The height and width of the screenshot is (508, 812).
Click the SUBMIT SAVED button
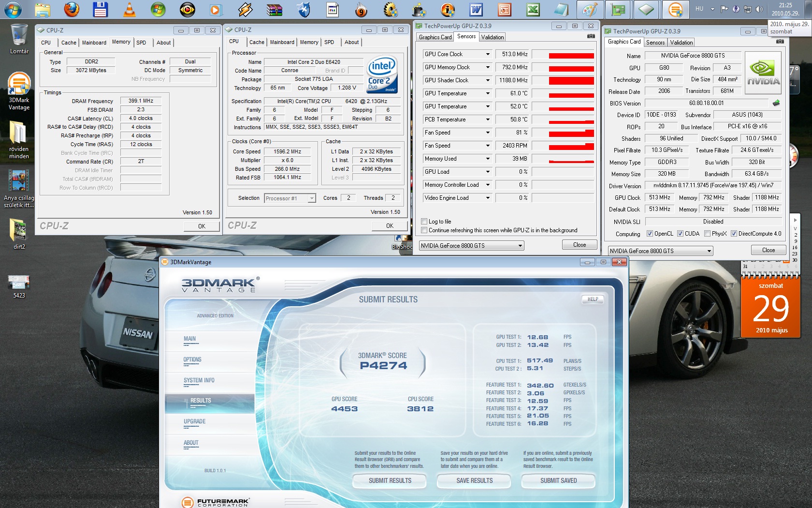(x=559, y=481)
